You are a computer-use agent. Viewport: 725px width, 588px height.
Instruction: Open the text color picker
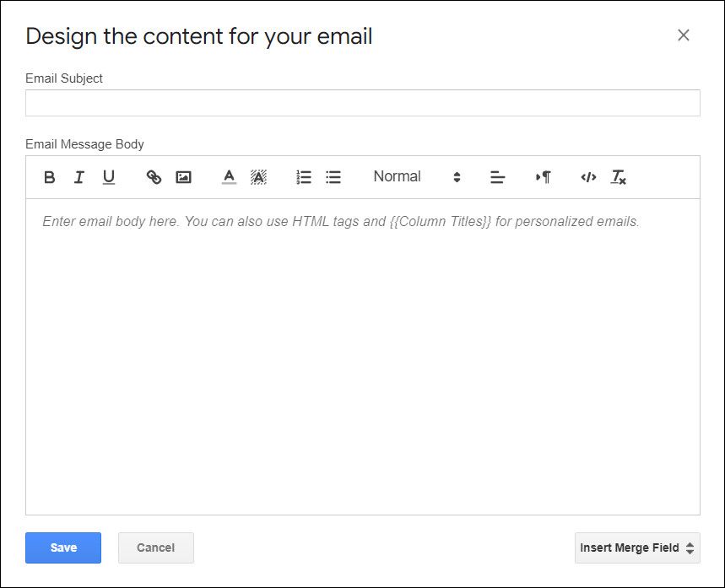pos(229,177)
